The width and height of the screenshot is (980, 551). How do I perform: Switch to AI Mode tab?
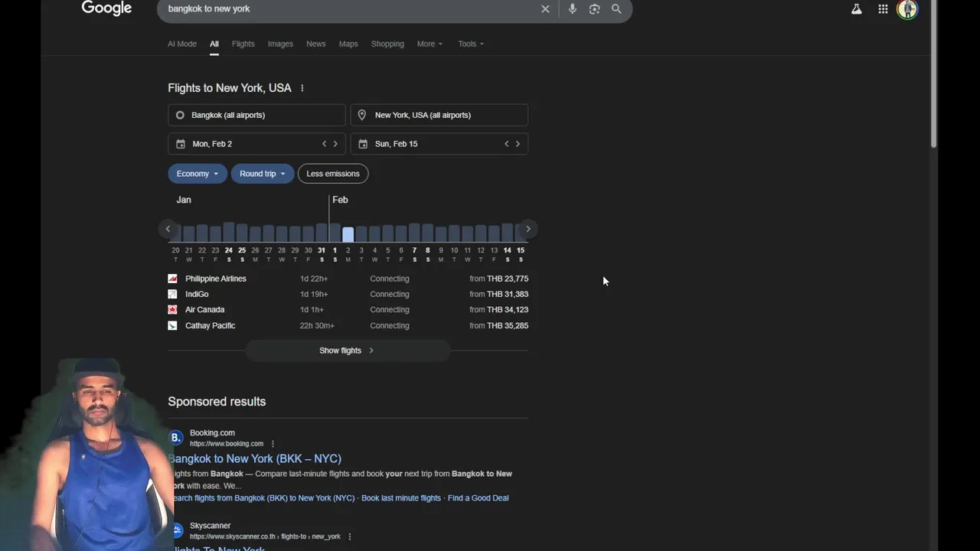point(182,44)
